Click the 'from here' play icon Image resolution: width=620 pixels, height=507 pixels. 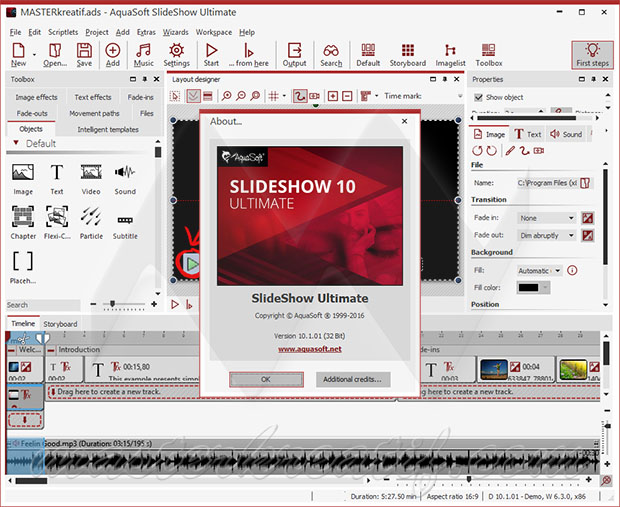tap(248, 51)
